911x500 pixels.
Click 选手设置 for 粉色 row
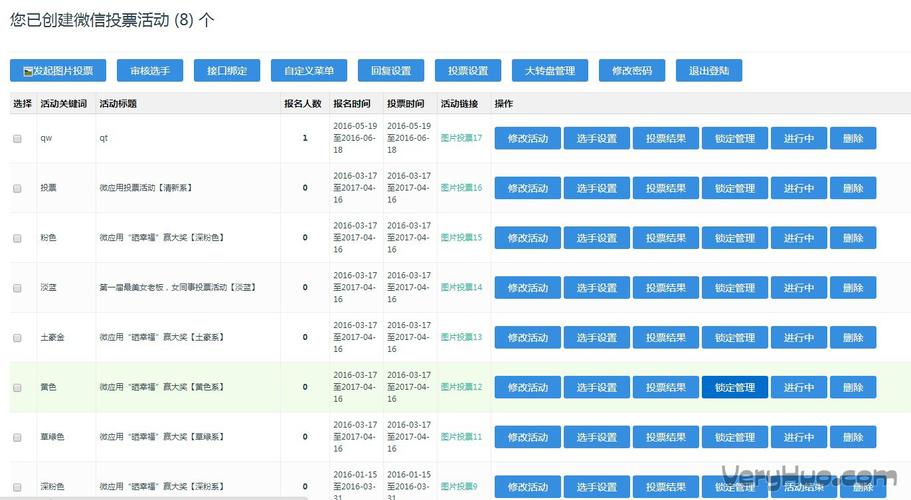click(x=597, y=238)
